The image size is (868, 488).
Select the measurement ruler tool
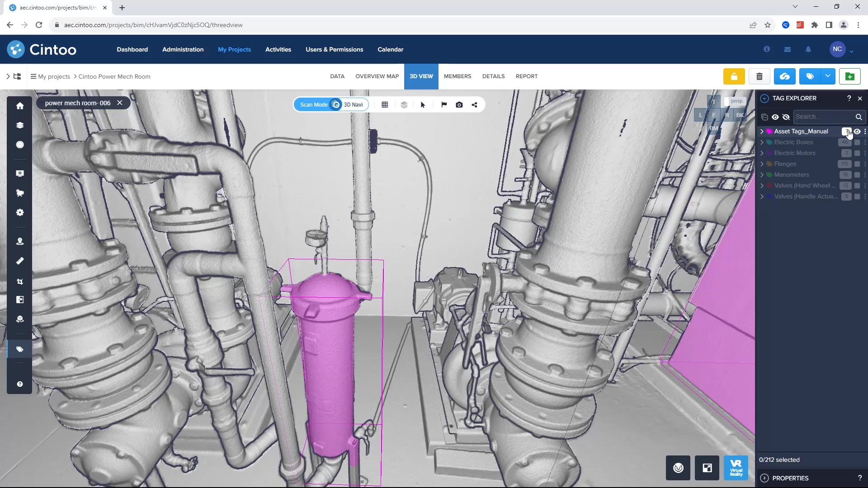tap(20, 261)
